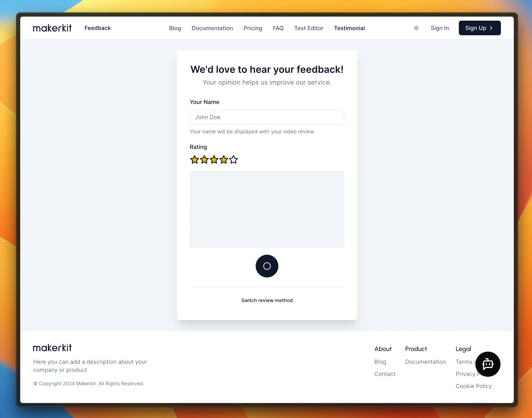The height and width of the screenshot is (418, 532).
Task: Set the rating to three stars
Action: coord(214,160)
